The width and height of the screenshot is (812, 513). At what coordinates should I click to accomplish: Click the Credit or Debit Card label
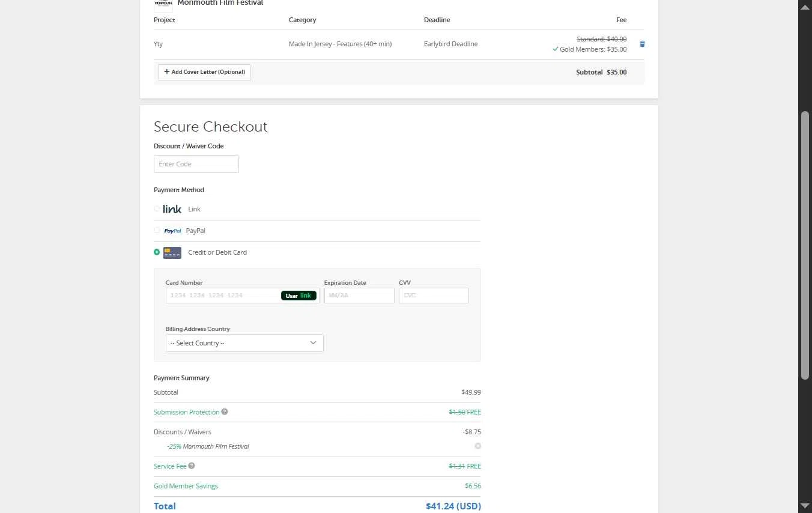(x=217, y=252)
